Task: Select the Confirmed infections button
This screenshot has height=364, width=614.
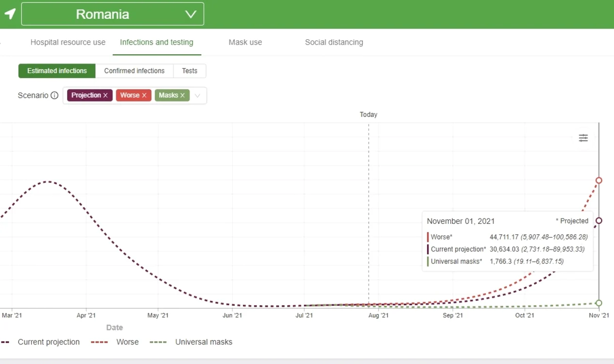Action: click(x=135, y=71)
